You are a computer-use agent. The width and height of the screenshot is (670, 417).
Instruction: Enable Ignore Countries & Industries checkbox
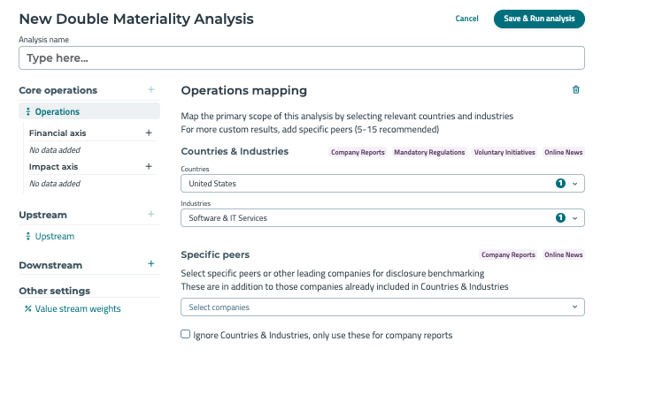(x=186, y=334)
